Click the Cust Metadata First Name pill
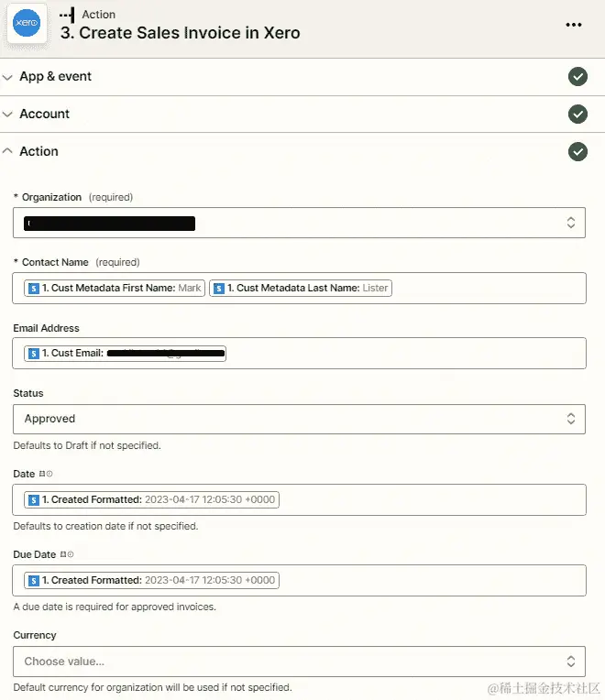 pyautogui.click(x=115, y=288)
